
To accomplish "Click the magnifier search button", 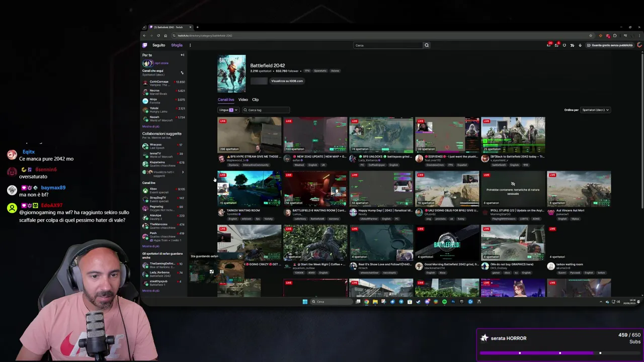I will click(427, 45).
